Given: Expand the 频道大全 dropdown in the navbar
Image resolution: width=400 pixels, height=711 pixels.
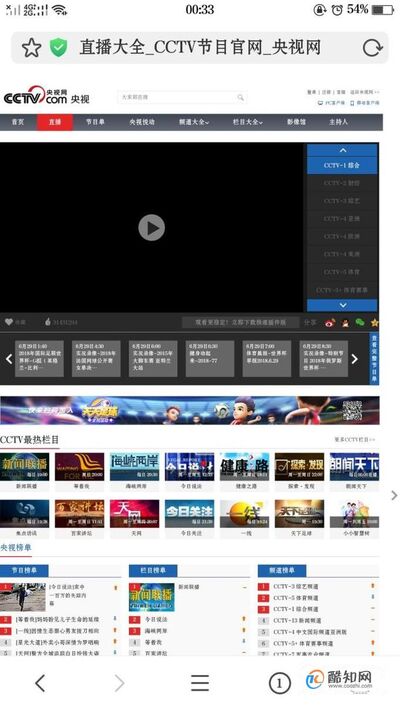Looking at the screenshot, I should pyautogui.click(x=194, y=122).
